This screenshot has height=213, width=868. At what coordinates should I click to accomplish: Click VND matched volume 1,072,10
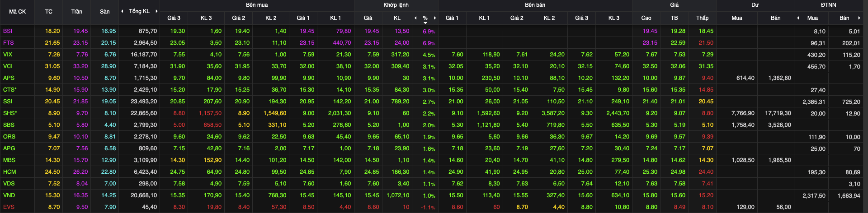pos(398,195)
